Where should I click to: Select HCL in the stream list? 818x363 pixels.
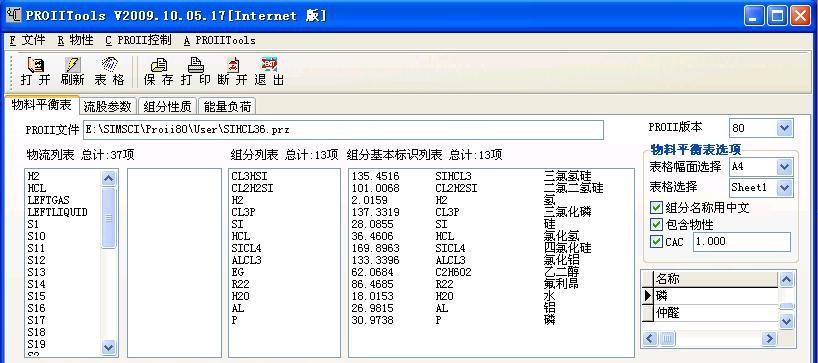[37, 188]
